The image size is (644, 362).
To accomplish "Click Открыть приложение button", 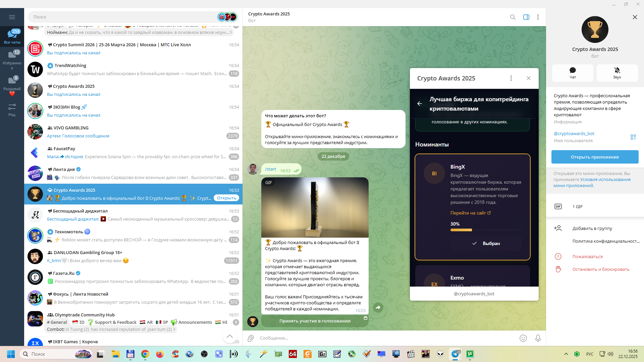I will click(595, 157).
